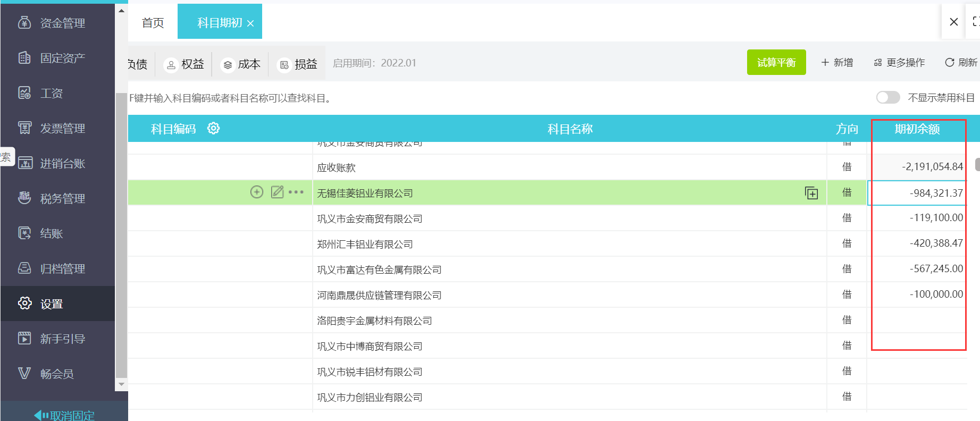Viewport: 980px width, 421px height.
Task: Toggle the 不显示禁用科目 switch
Action: click(x=887, y=98)
